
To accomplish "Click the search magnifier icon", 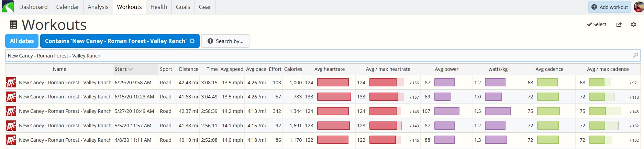I will point(635,55).
